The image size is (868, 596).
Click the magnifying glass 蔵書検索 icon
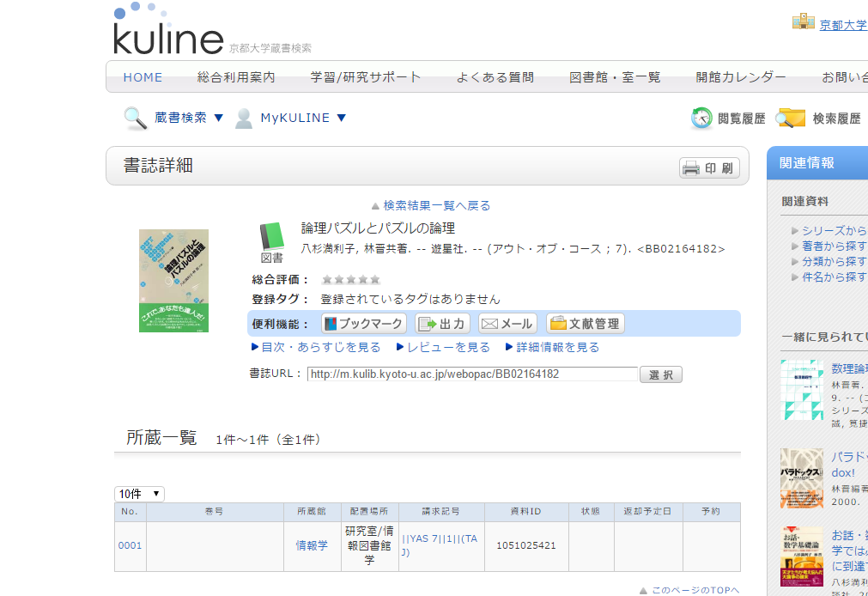136,119
